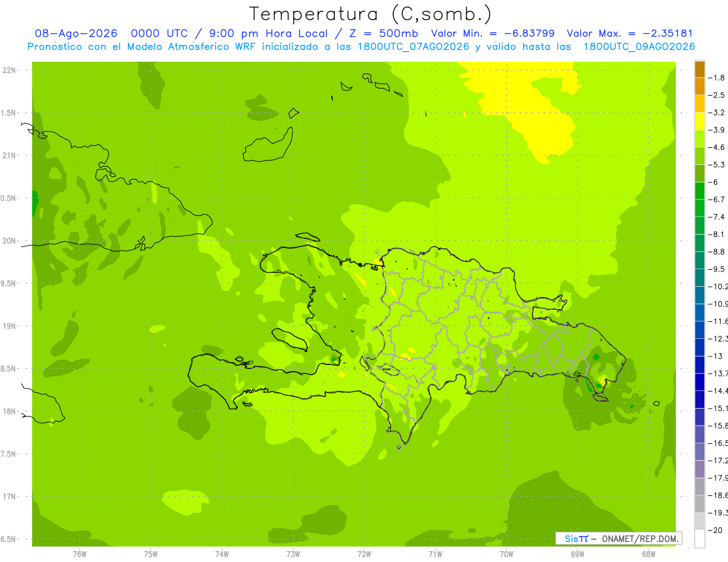Click the lime swatch between -3.9 and -4.6
Image resolution: width=728 pixels, height=562 pixels.
point(699,139)
